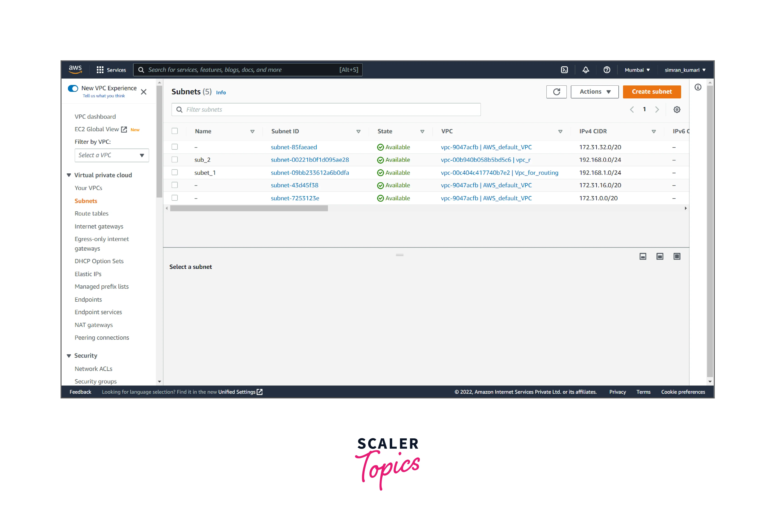Open the CloudShell terminal icon
The image size is (775, 532).
click(564, 70)
